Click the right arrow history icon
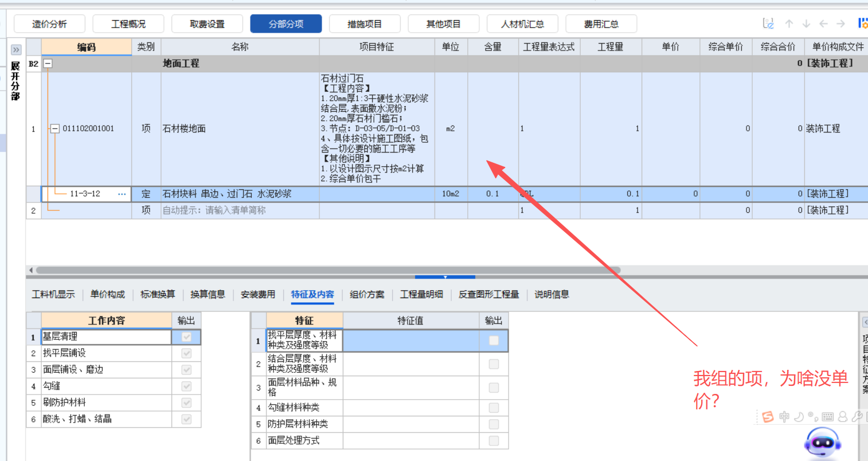This screenshot has width=868, height=461. [x=840, y=24]
